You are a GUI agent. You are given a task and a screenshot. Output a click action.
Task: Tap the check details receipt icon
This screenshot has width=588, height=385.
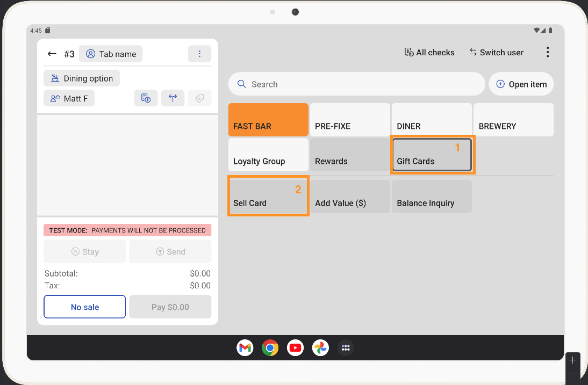(146, 98)
